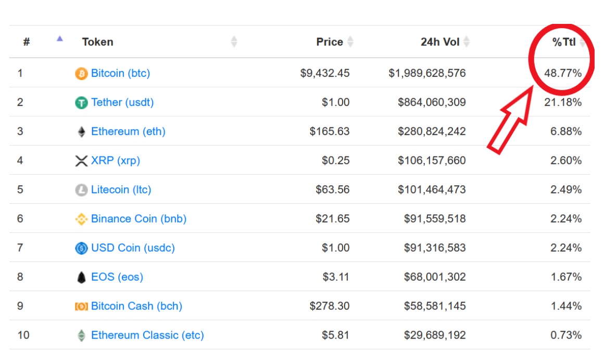Screen dimensions: 605x364
Task: Click the green Tether logo icon
Action: tap(81, 103)
